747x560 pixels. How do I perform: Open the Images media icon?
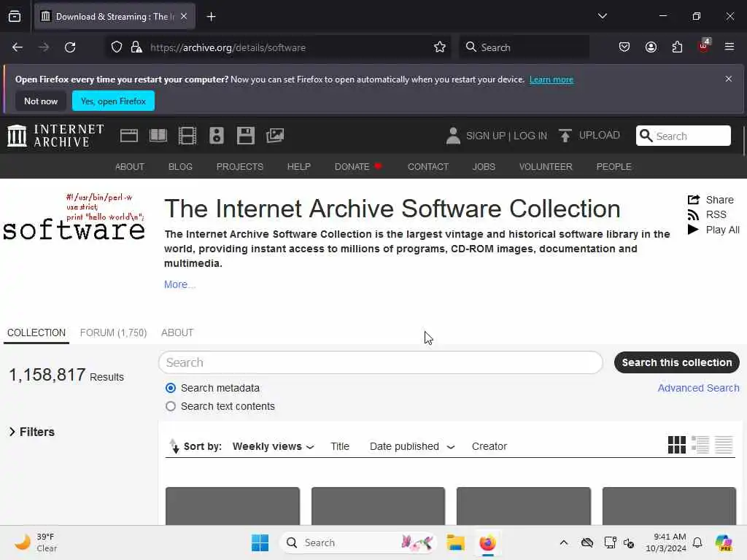coord(275,136)
